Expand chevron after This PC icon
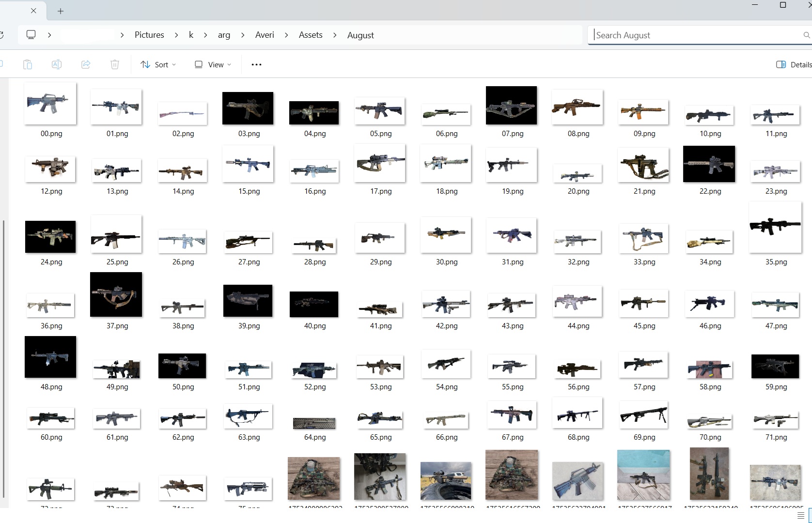 click(49, 35)
